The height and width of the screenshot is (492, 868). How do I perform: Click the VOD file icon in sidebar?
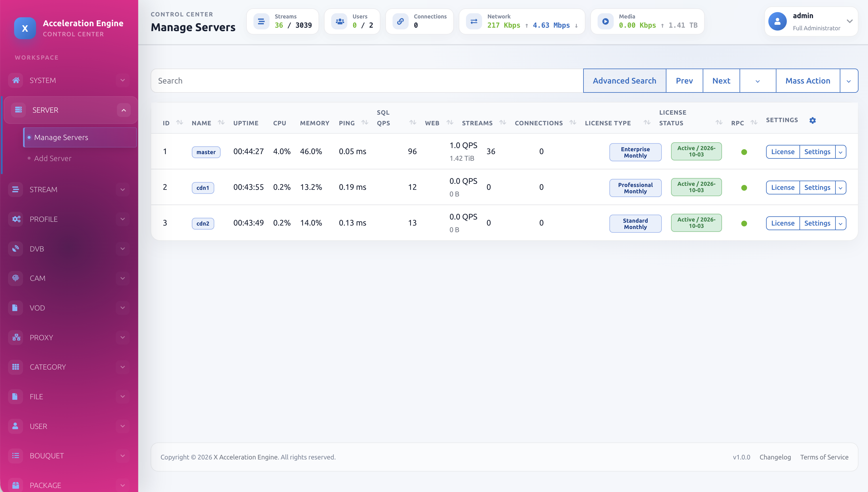click(16, 308)
